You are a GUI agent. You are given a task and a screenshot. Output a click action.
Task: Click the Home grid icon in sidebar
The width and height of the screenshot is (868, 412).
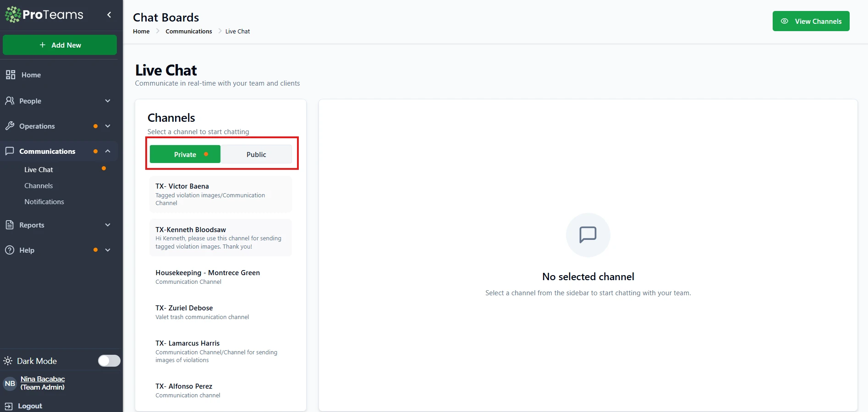pos(10,75)
